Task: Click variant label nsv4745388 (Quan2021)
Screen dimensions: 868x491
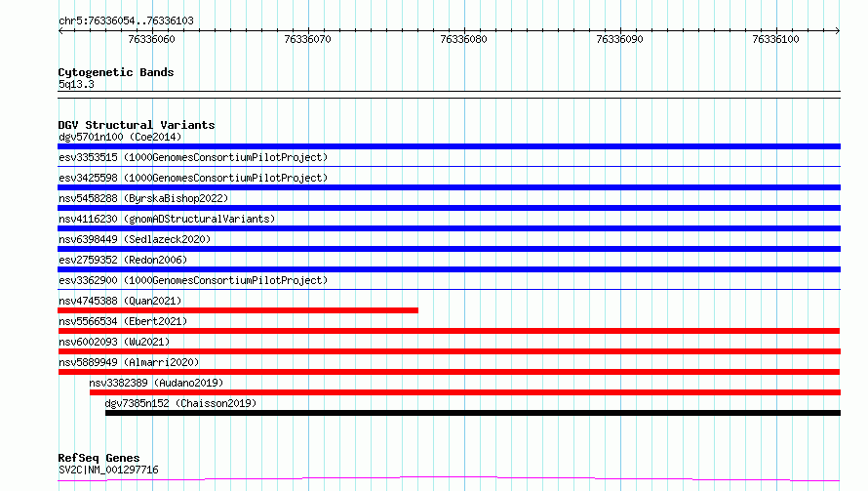Action: 120,301
